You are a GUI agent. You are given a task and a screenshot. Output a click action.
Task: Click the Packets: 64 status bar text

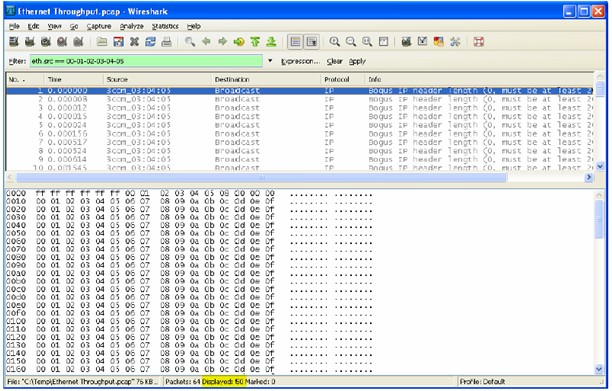click(x=183, y=382)
